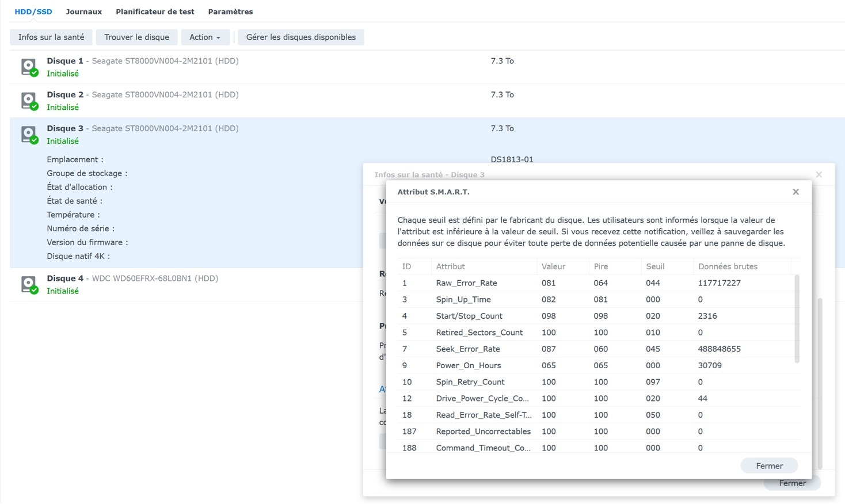The height and width of the screenshot is (504, 845).
Task: Click the Disque 1 drive icon
Action: point(29,67)
